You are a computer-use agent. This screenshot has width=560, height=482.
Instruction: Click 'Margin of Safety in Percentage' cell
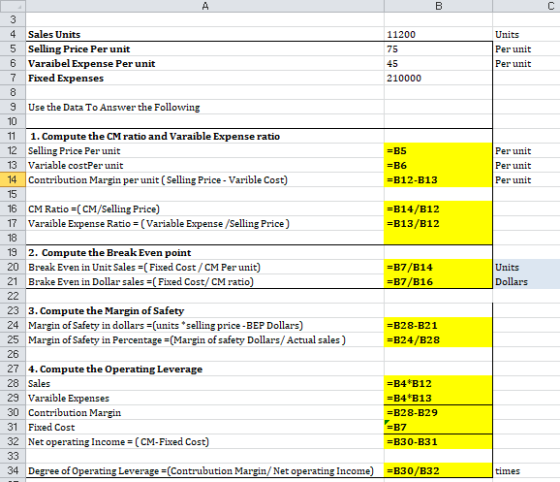coord(205,340)
